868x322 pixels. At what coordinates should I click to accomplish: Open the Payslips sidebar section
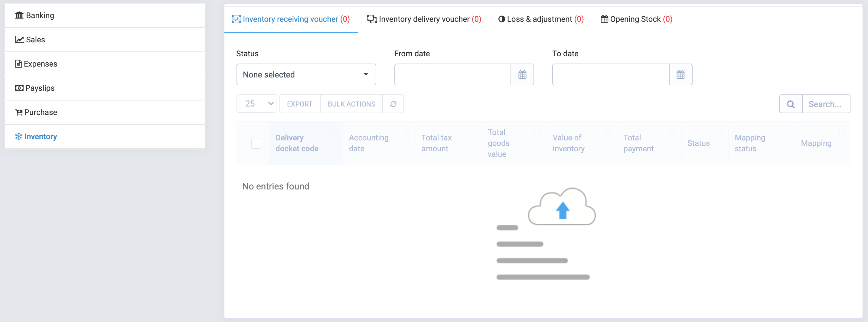[x=105, y=88]
